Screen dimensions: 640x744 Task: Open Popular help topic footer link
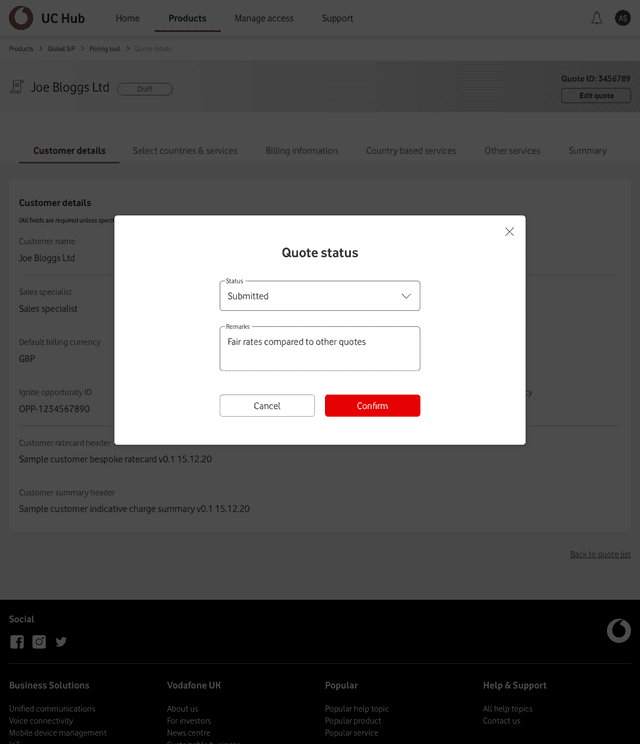[357, 708]
